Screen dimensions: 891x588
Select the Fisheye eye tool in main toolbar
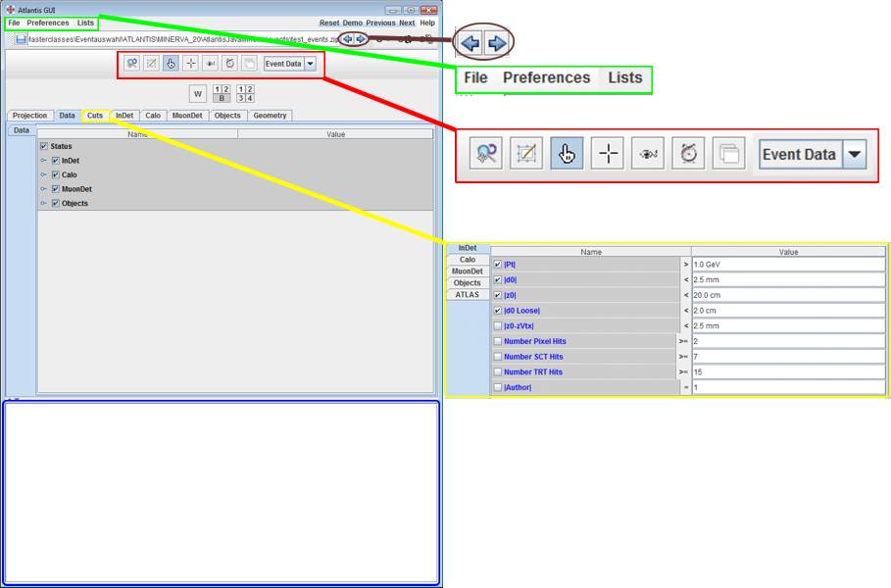210,64
